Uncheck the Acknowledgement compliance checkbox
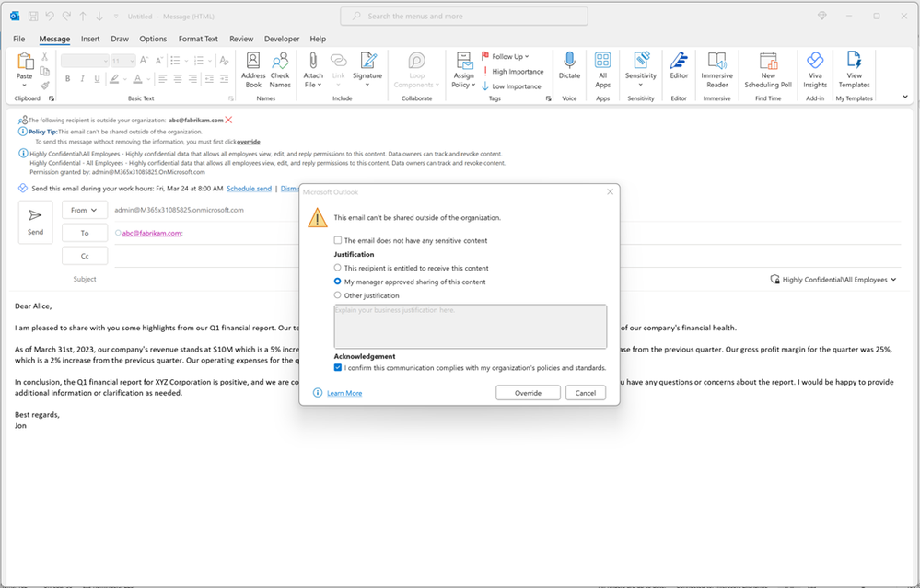The width and height of the screenshot is (920, 588). click(x=337, y=367)
